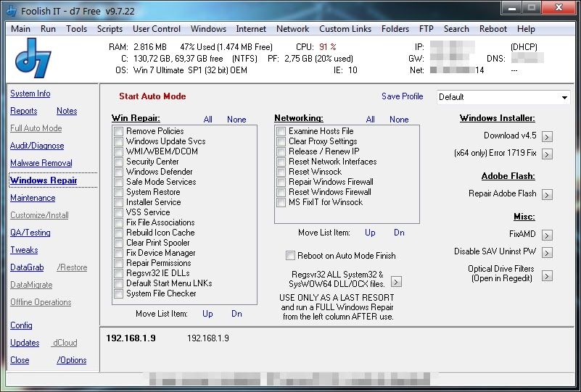Click the bold 192.168.1.9 text

click(131, 338)
